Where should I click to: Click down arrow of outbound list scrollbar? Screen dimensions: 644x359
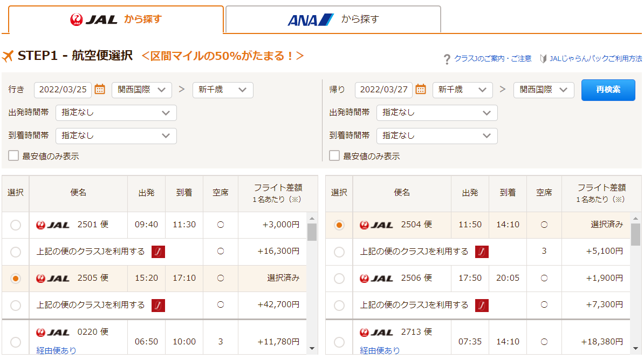pyautogui.click(x=312, y=349)
